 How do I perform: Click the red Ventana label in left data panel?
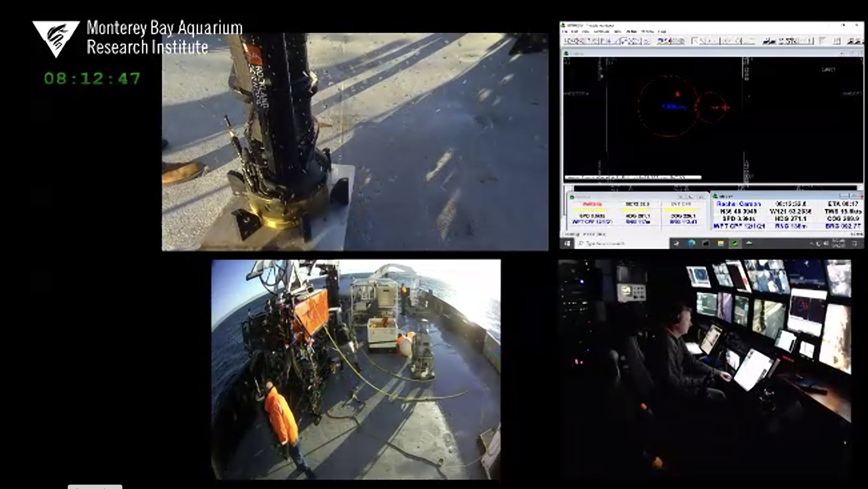pos(592,204)
